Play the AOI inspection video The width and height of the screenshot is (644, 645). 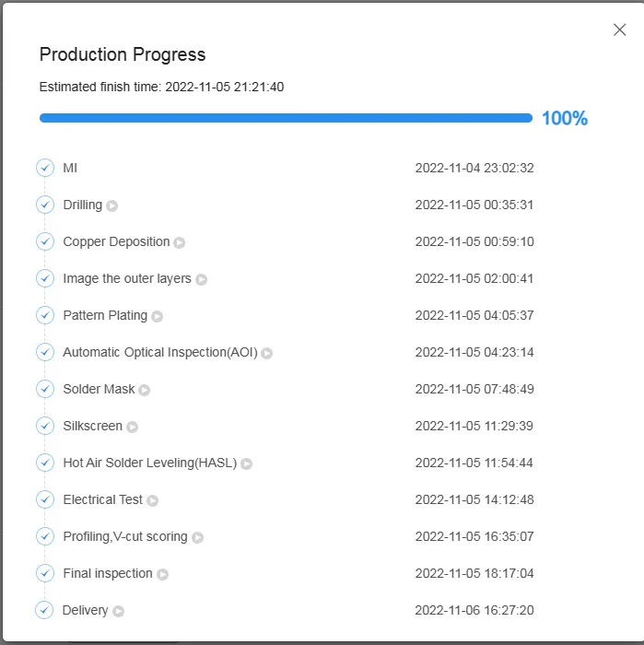tap(267, 353)
